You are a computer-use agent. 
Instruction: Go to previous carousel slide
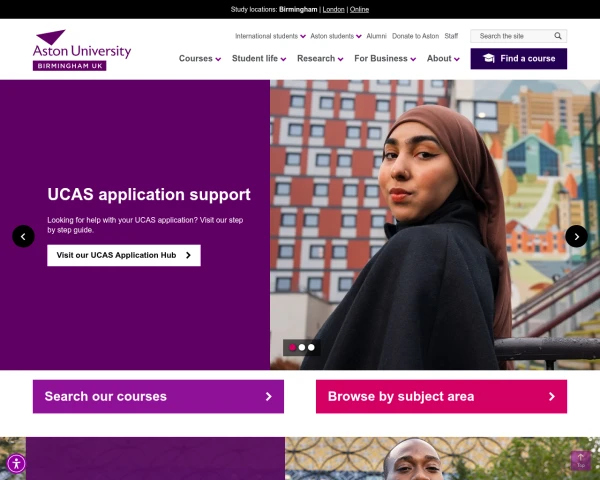[23, 236]
